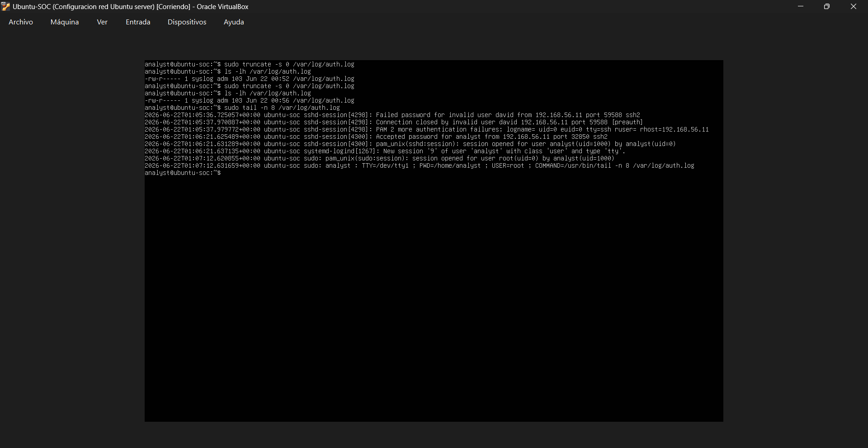Click the sudo 'session opened for user root' line

[380, 158]
